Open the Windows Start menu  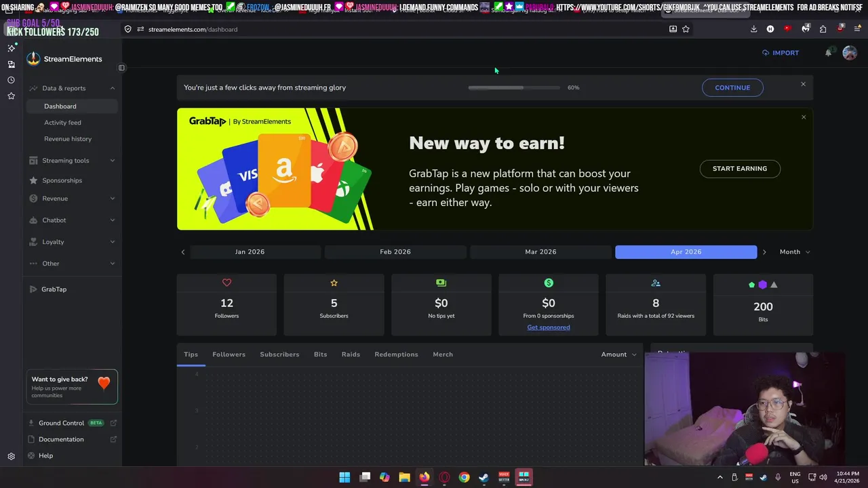click(344, 477)
